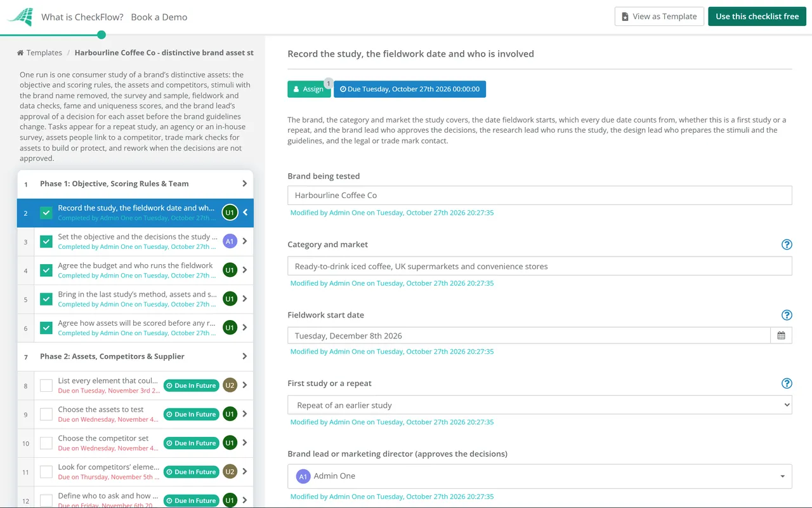Click the Due In Future badge on the List every element task

point(191,385)
